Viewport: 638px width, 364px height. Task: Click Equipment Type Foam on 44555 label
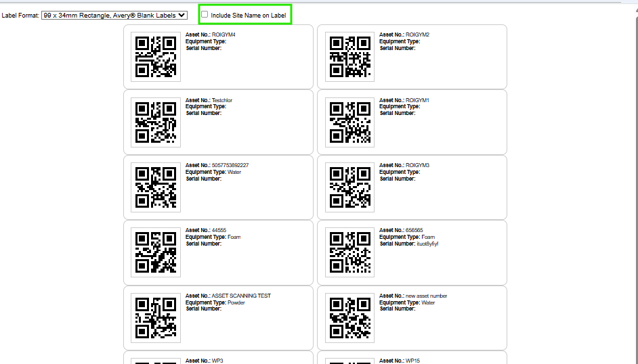234,237
